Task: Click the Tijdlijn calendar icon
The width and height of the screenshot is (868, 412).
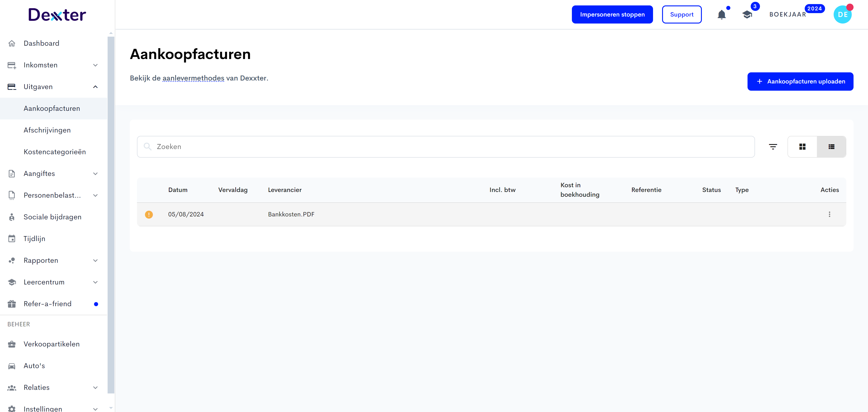Action: [12, 239]
